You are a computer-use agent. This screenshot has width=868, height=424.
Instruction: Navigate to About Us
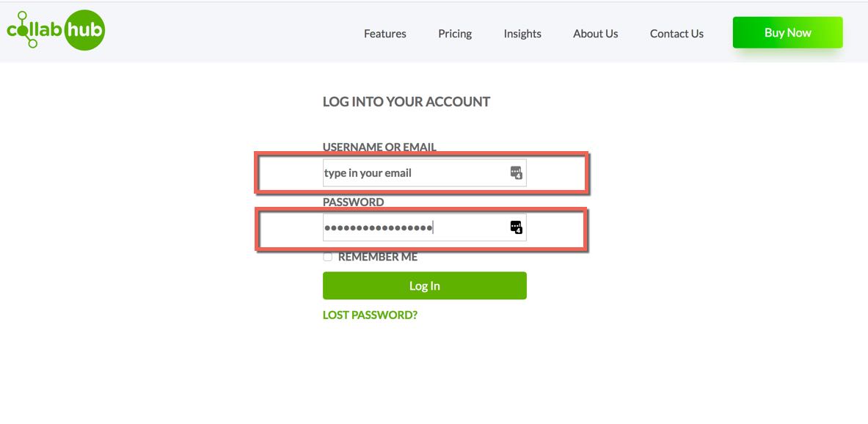[596, 34]
